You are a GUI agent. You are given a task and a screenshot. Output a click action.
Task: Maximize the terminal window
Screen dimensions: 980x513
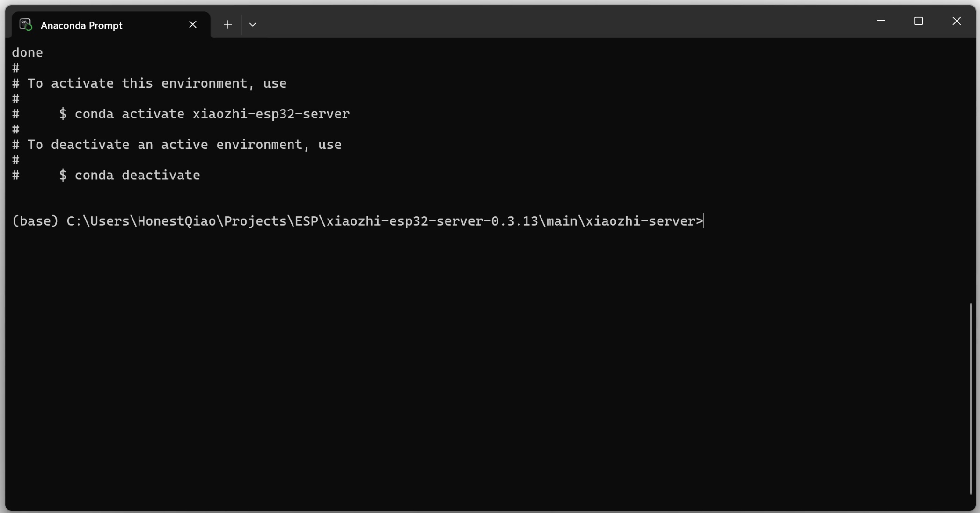pos(919,21)
